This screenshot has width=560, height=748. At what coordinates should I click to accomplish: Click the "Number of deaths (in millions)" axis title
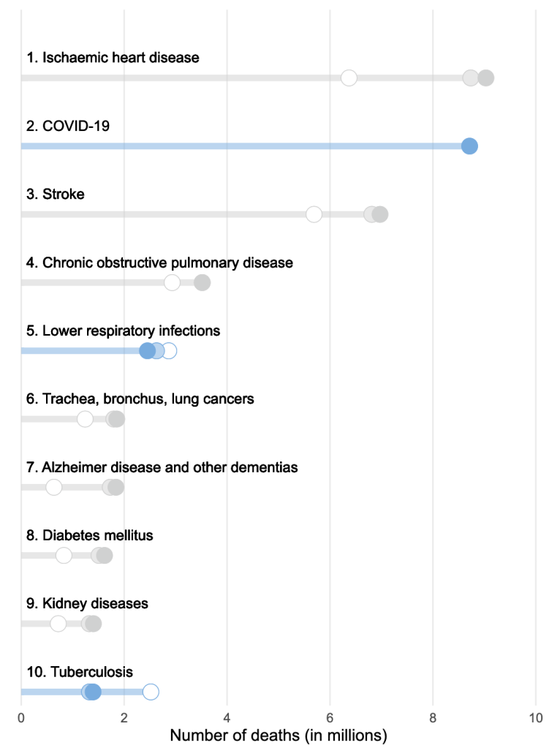click(x=279, y=735)
